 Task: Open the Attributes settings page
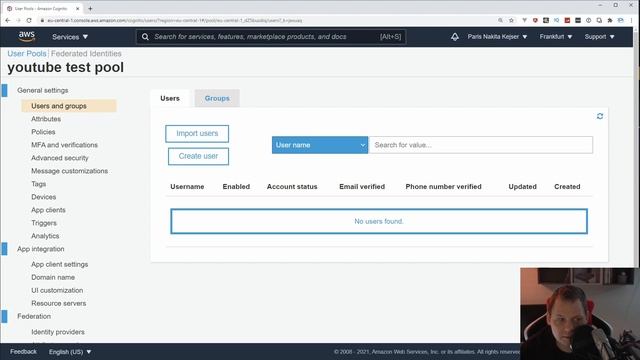pyautogui.click(x=46, y=119)
